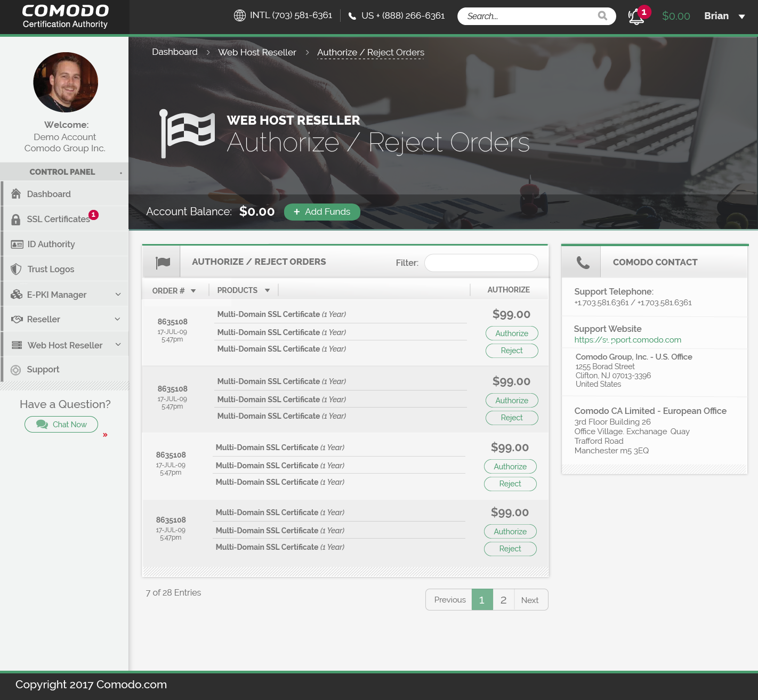Click the Next pagination button
758x700 pixels.
coord(530,600)
